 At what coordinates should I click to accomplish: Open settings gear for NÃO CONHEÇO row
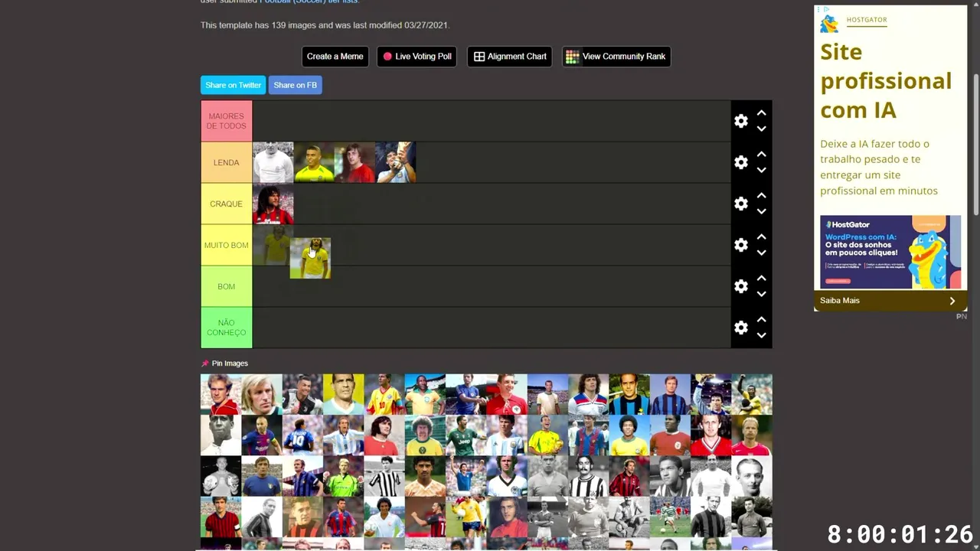pyautogui.click(x=740, y=328)
